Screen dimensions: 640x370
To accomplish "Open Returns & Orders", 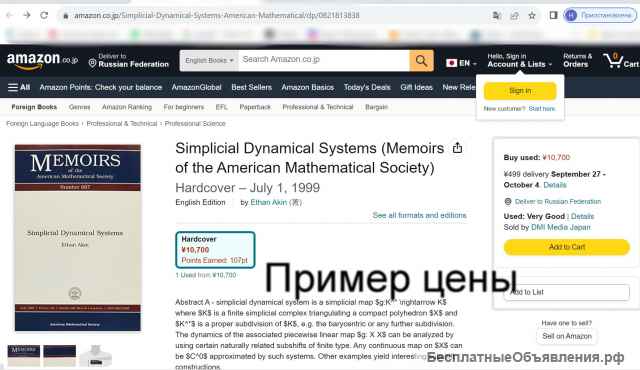I will point(577,60).
